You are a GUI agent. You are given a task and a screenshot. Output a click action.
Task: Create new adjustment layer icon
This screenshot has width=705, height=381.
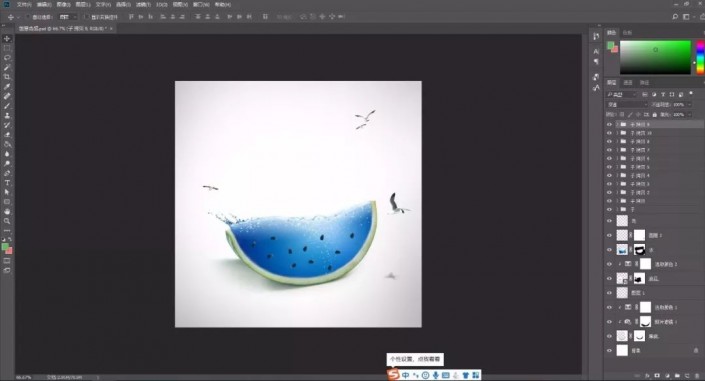667,375
